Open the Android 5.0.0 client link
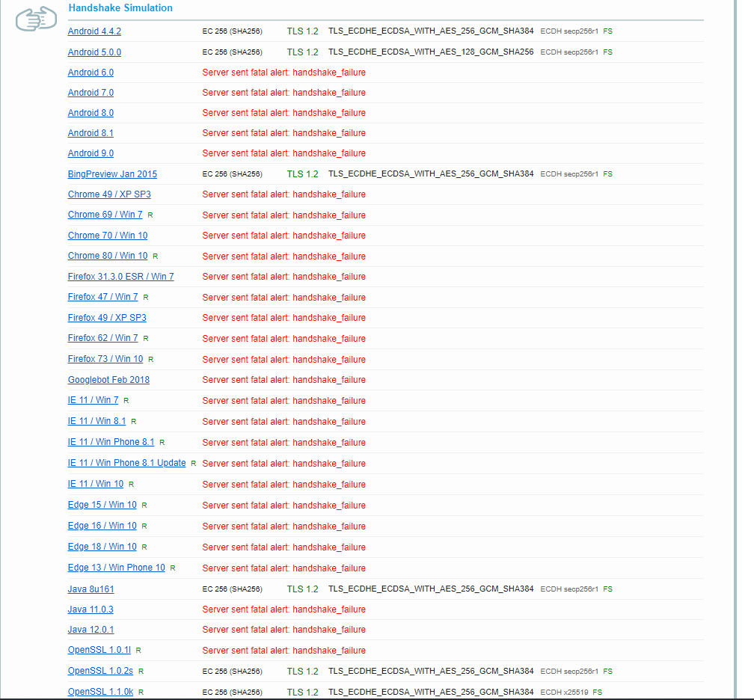754x700 pixels. click(x=94, y=52)
